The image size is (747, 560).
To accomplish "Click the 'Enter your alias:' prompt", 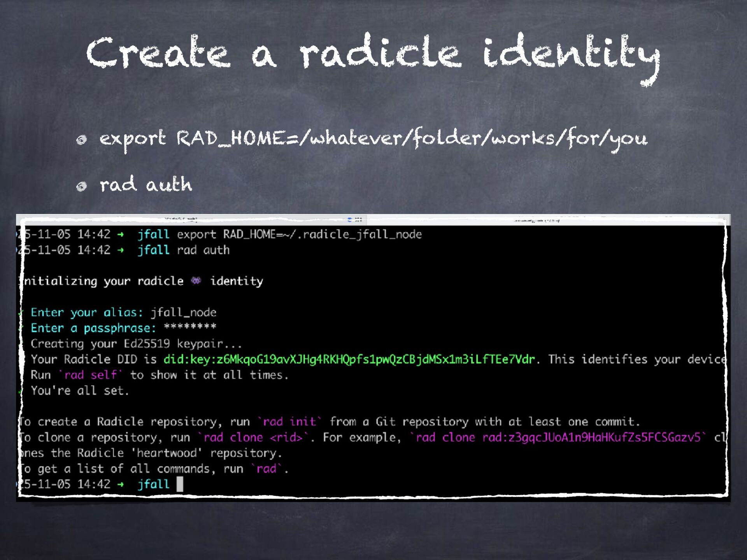I will [86, 313].
